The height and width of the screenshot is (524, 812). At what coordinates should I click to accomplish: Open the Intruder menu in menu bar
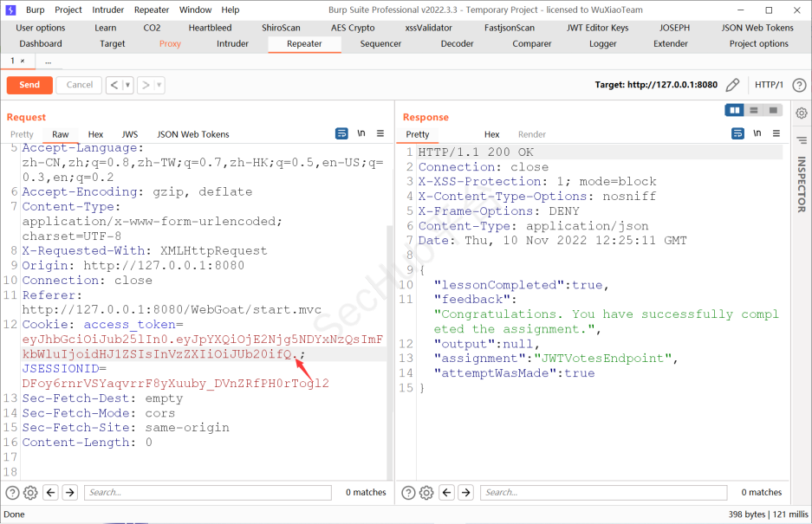(x=108, y=10)
